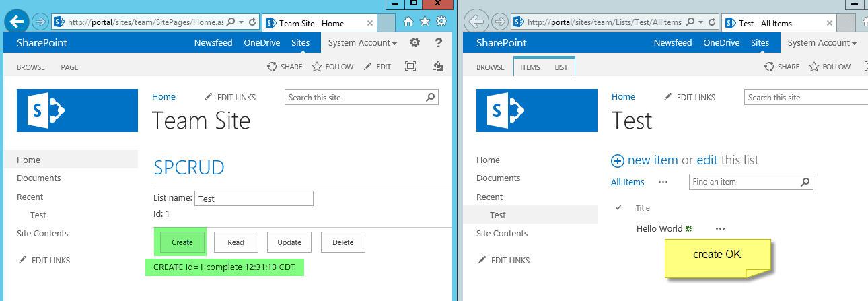
Task: Go back in right browser window
Action: [x=476, y=21]
